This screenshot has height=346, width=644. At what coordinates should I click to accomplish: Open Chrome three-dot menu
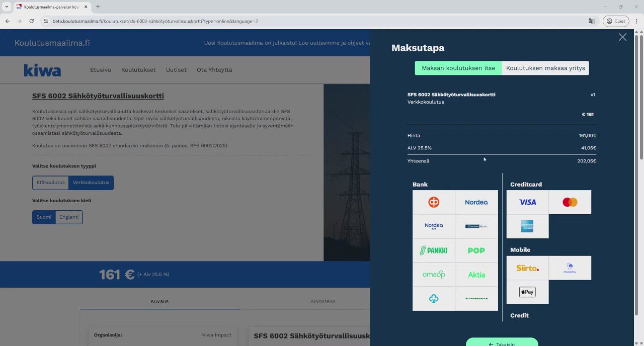[x=636, y=21]
